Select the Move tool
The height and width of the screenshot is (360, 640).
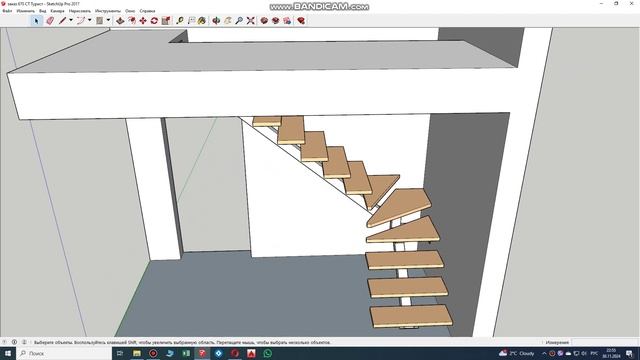pos(143,20)
